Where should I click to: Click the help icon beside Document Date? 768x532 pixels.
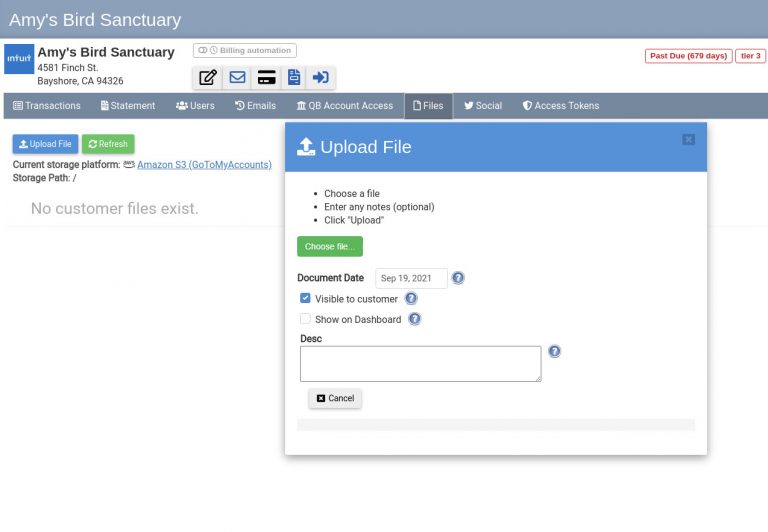point(458,278)
